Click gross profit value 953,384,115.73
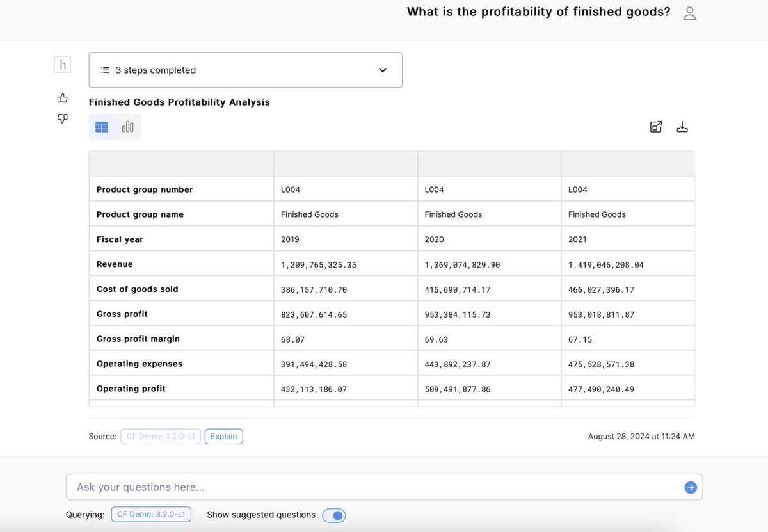The width and height of the screenshot is (768, 532). click(x=458, y=315)
